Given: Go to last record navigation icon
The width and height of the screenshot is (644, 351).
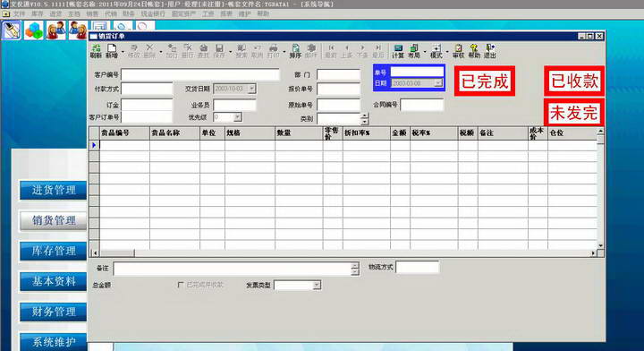Looking at the screenshot, I should click(x=377, y=51).
